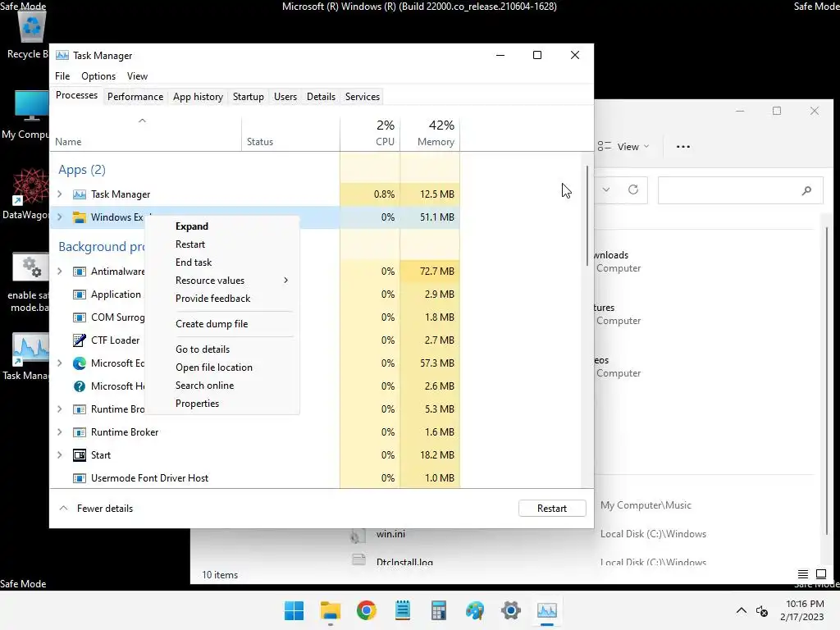This screenshot has height=630, width=840.
Task: Select End task from context menu
Action: (194, 262)
